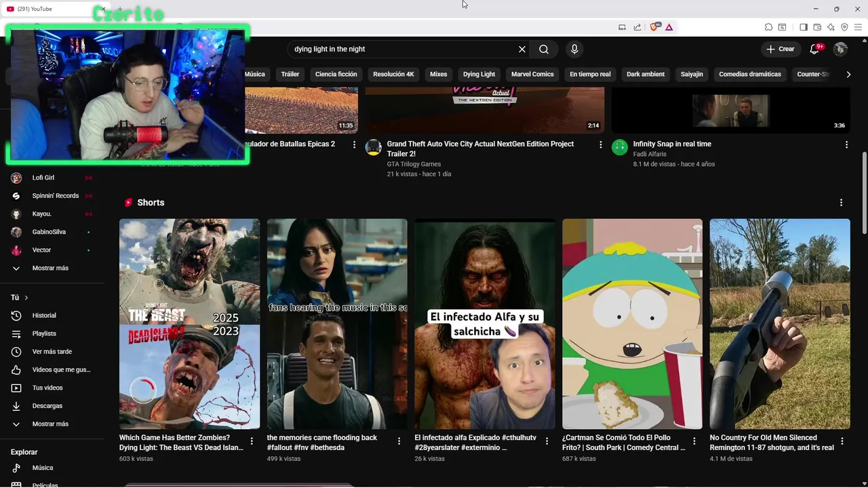Image resolution: width=868 pixels, height=488 pixels.
Task: Expand subscriptions with the first Mostrar más
Action: click(52, 268)
